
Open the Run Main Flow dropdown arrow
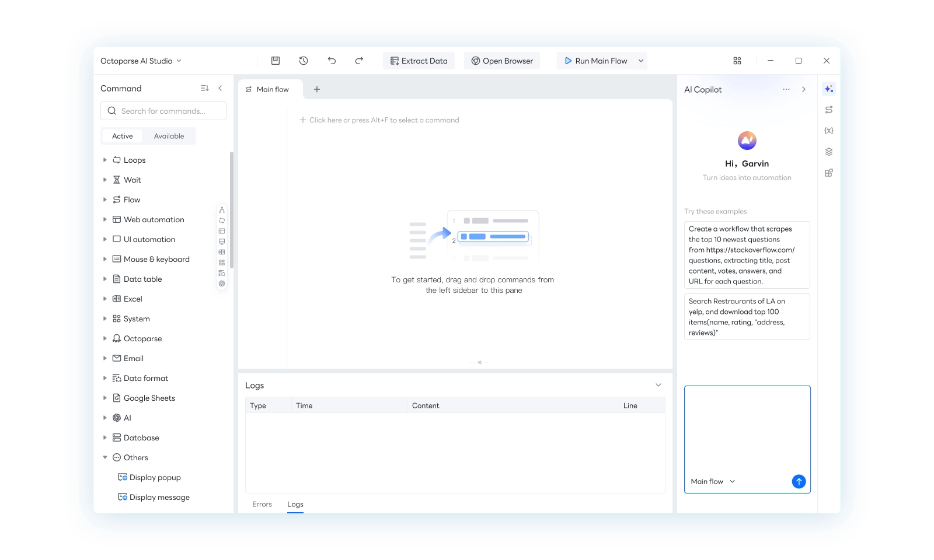pyautogui.click(x=641, y=61)
